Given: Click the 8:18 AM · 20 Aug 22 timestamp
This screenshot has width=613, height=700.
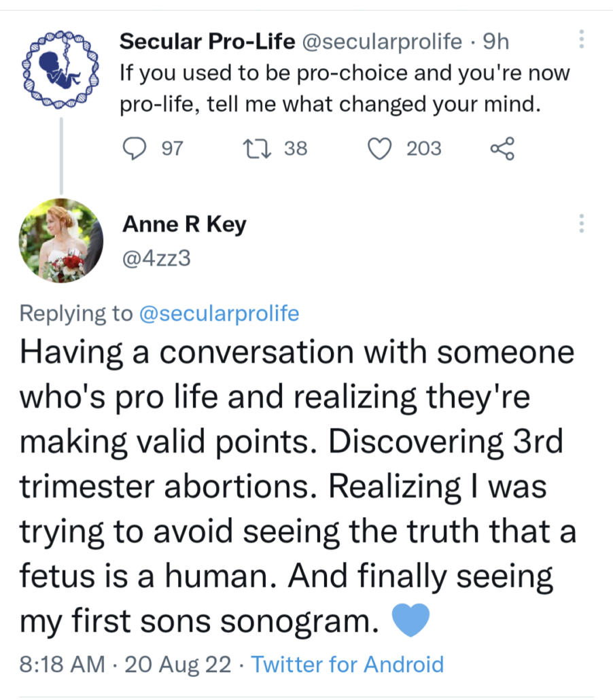Looking at the screenshot, I should pyautogui.click(x=124, y=664).
